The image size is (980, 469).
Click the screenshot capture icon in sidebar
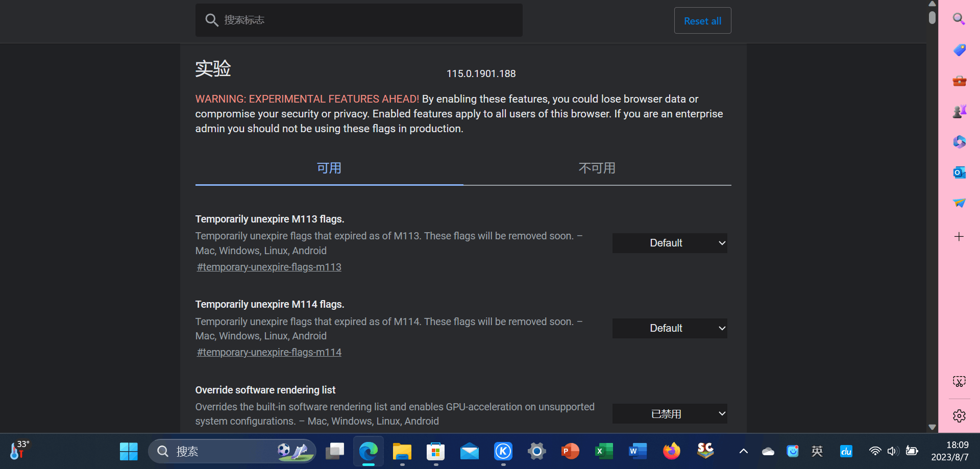pos(959,381)
